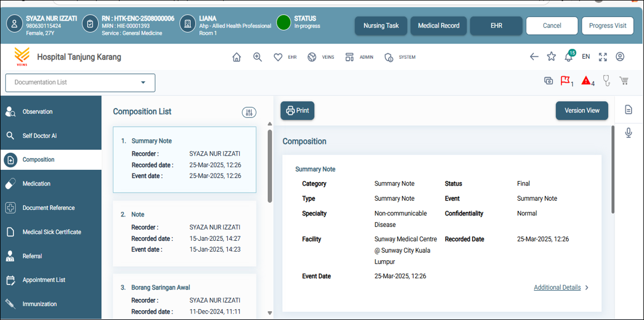Screen dimensions: 644x320
Task: Click the composition list vertical scrollbar
Action: pyautogui.click(x=270, y=166)
